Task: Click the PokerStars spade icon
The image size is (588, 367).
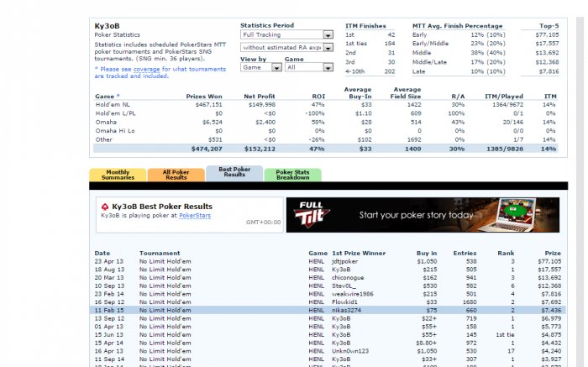Action: (x=105, y=207)
